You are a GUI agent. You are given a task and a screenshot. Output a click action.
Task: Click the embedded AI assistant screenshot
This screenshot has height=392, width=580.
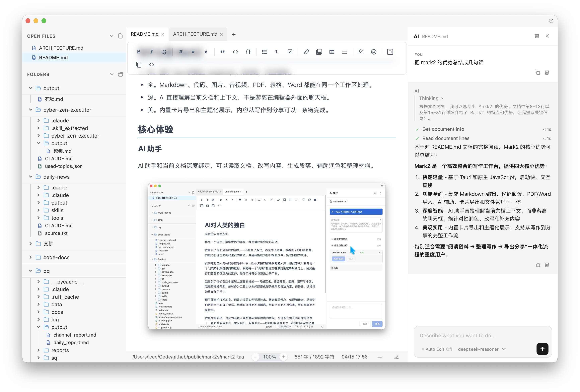pos(266,256)
